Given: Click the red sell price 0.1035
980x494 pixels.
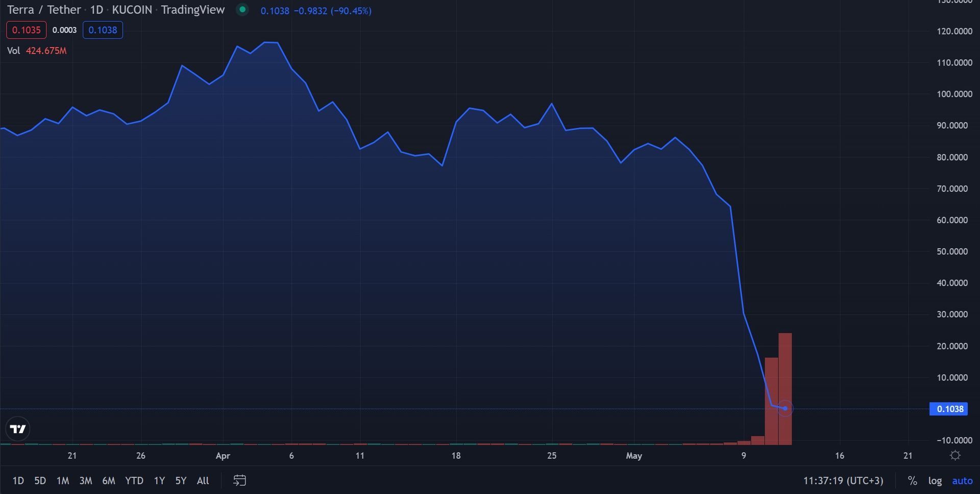Looking at the screenshot, I should pos(26,30).
